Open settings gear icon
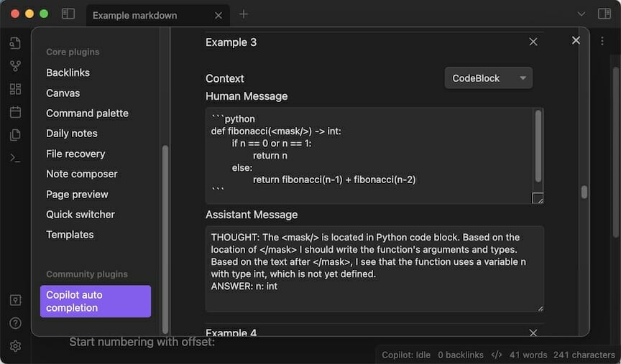621x364 pixels. coord(15,346)
